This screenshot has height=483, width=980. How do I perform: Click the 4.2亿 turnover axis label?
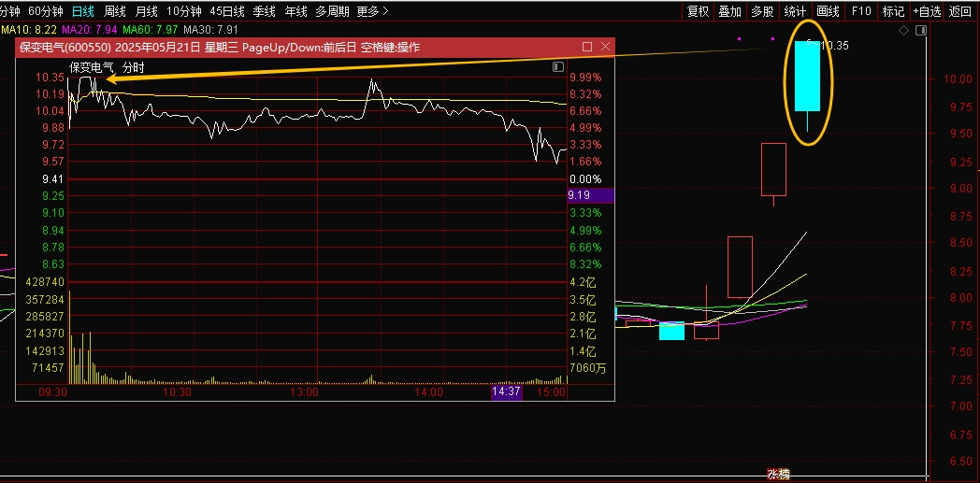tap(582, 282)
